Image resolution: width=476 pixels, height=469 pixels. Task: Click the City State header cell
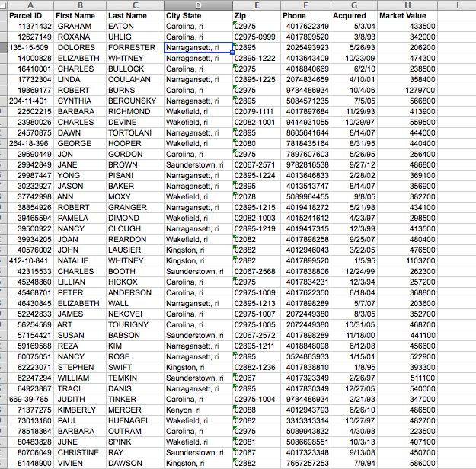pyautogui.click(x=198, y=16)
